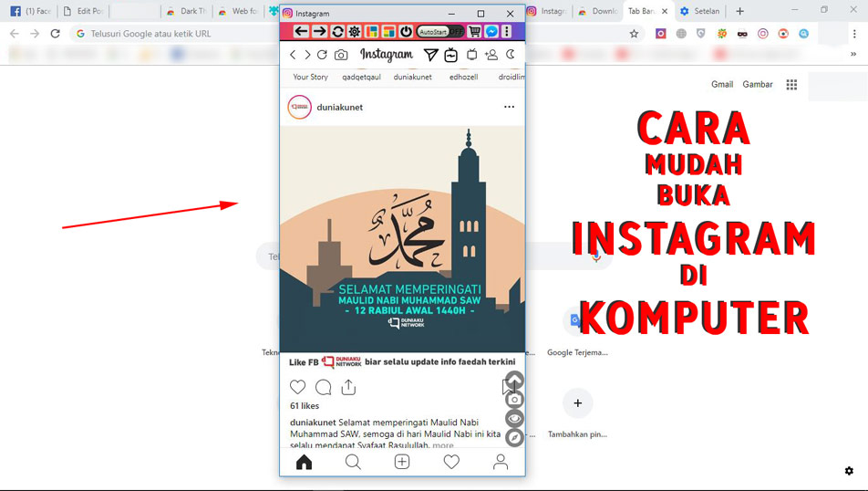The image size is (868, 491).
Task: Reload page in Chrome
Action: point(55,34)
